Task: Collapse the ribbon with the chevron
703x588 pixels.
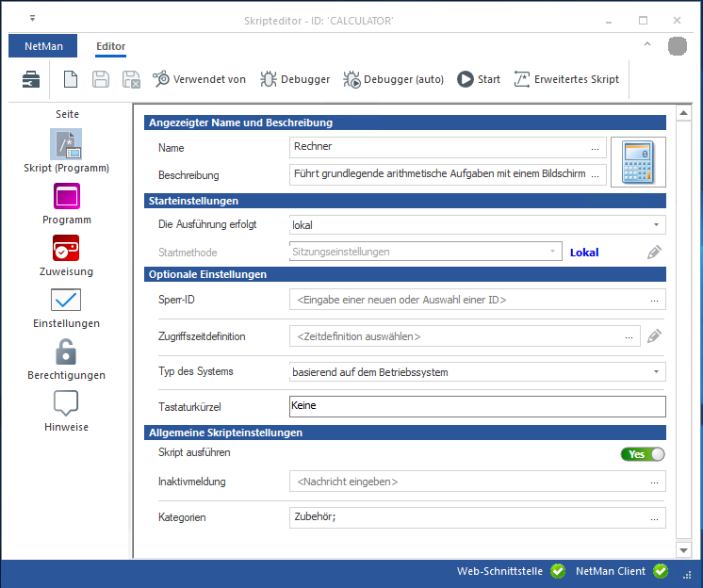Action: pyautogui.click(x=647, y=45)
